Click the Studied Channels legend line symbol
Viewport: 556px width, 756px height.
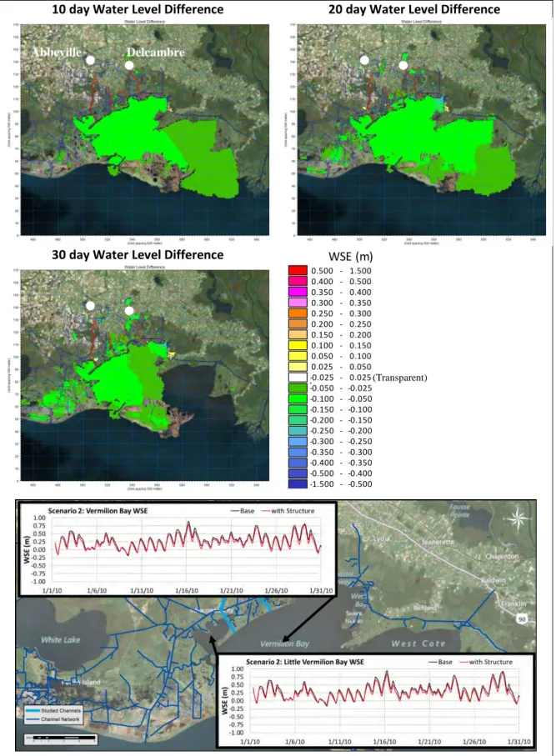tap(33, 711)
